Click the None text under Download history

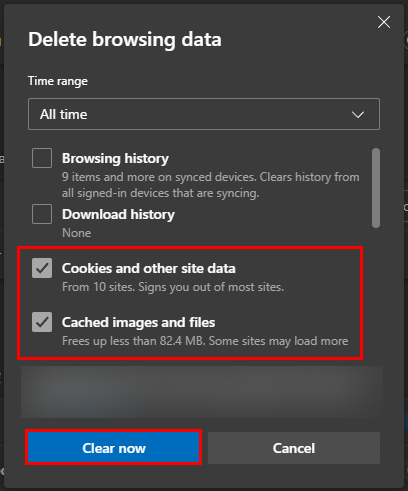(77, 233)
